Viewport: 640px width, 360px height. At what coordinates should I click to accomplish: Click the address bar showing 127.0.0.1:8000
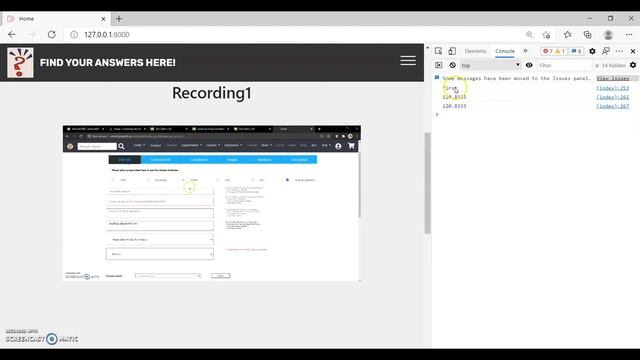(x=107, y=35)
